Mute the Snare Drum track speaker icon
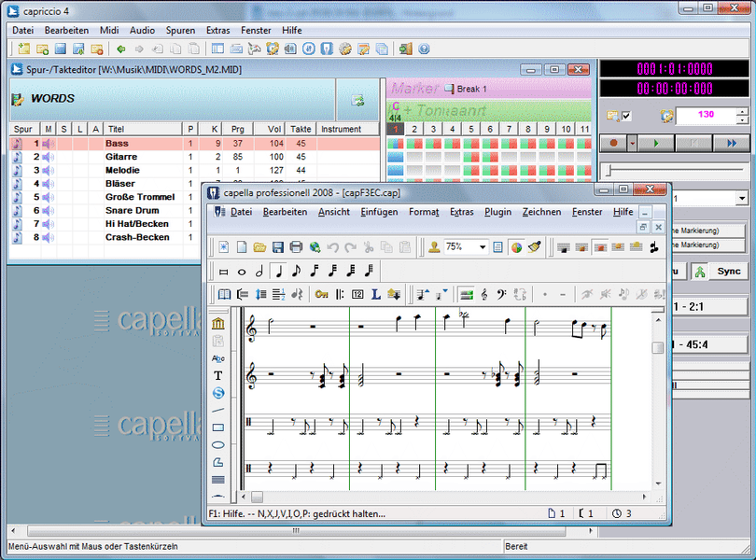 (49, 210)
